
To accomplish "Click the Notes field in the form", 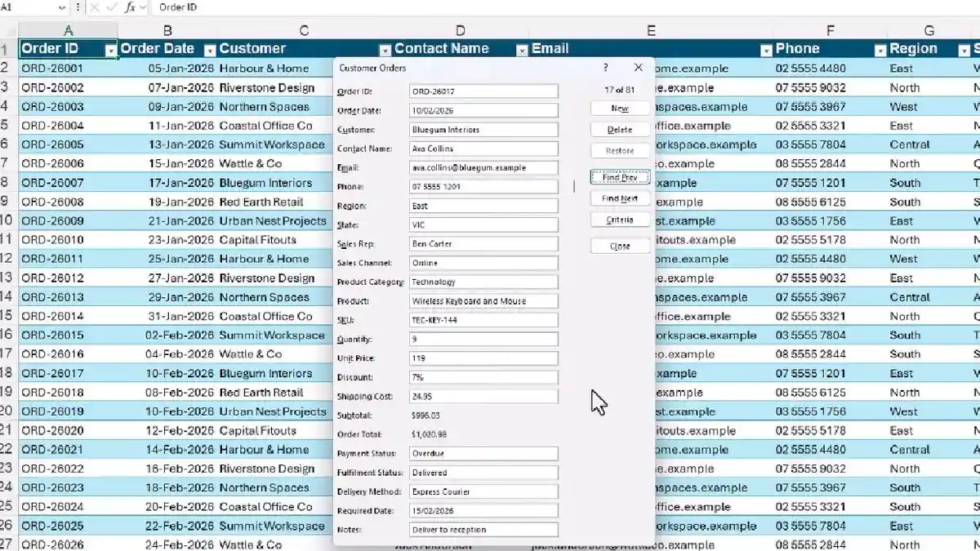I will [483, 530].
